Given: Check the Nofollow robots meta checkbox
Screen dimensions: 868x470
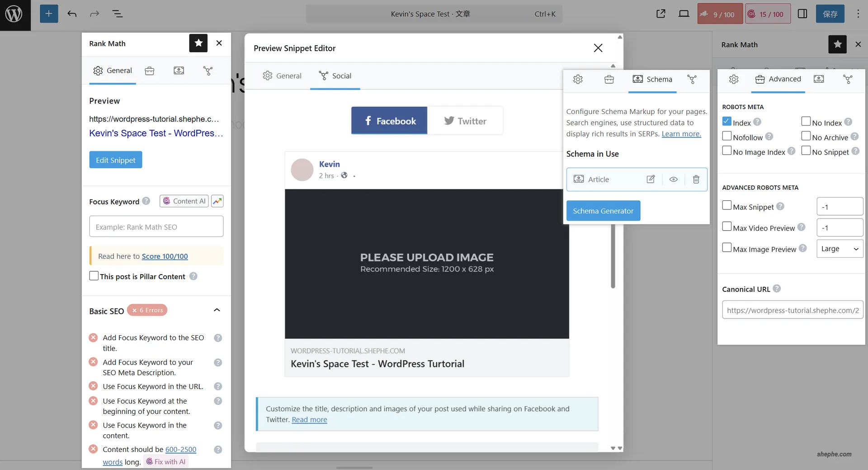Looking at the screenshot, I should (726, 136).
